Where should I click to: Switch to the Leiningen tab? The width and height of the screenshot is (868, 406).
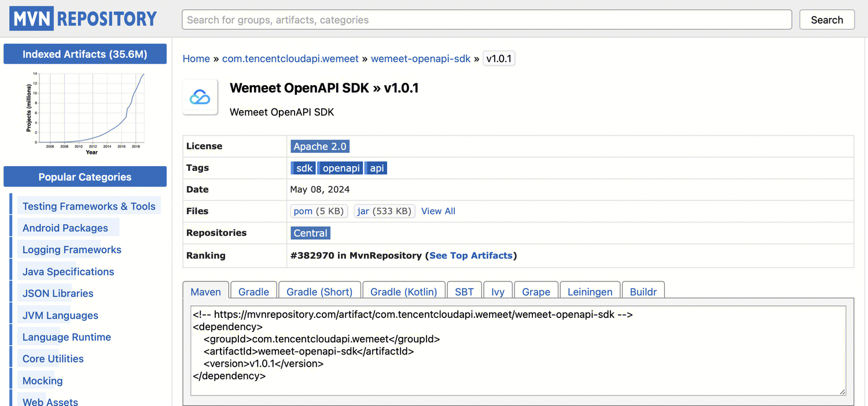click(x=590, y=291)
